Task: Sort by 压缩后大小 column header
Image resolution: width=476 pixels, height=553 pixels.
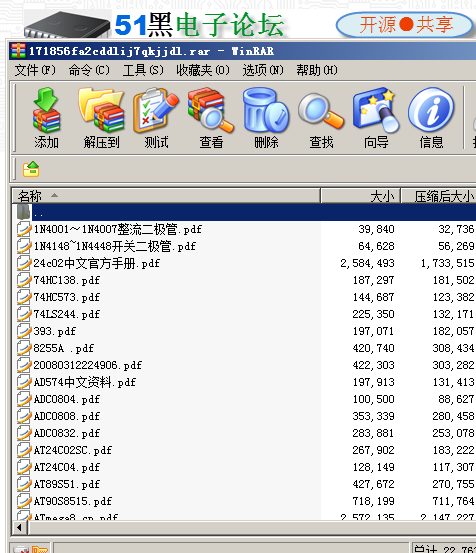Action: coord(439,196)
